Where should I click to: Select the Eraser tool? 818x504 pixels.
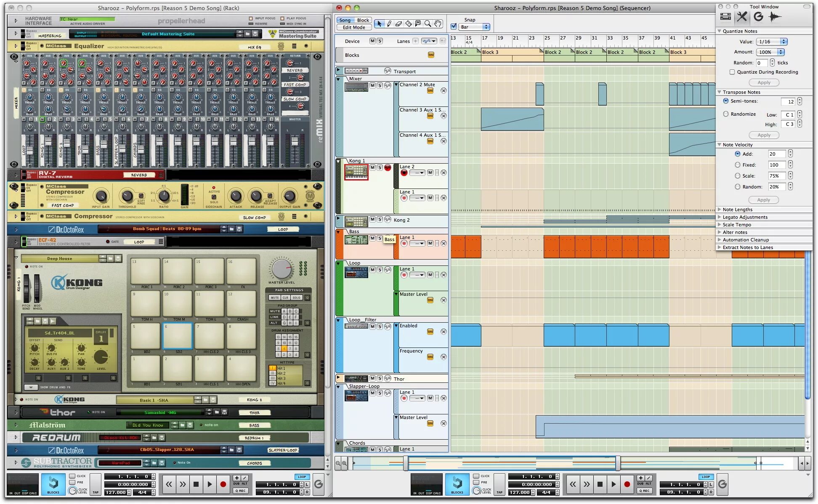pos(399,24)
